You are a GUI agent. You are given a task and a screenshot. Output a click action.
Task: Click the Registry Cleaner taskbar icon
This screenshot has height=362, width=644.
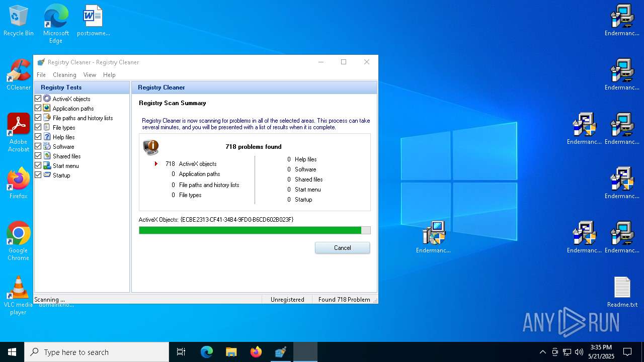pos(280,352)
